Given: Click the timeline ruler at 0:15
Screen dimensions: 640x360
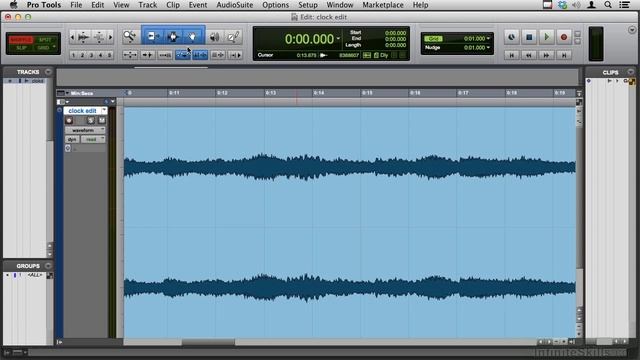Looking at the screenshot, I should tap(367, 93).
